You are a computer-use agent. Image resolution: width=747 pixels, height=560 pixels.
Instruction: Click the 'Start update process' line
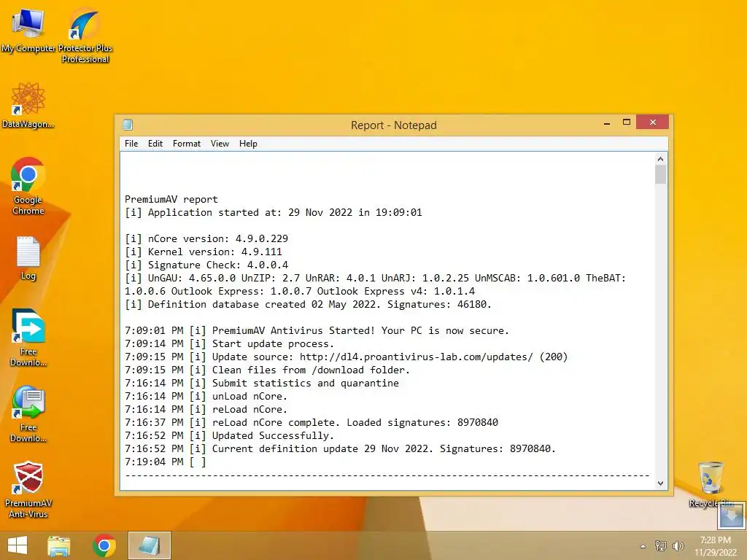[229, 344]
